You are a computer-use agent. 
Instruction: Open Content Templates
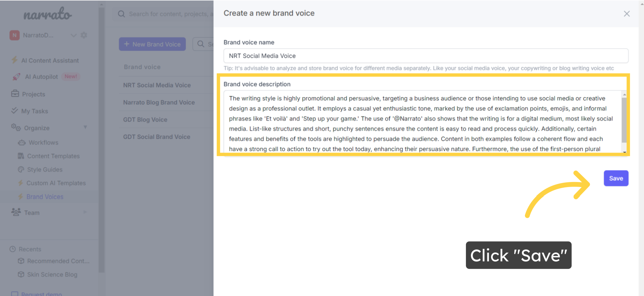53,156
